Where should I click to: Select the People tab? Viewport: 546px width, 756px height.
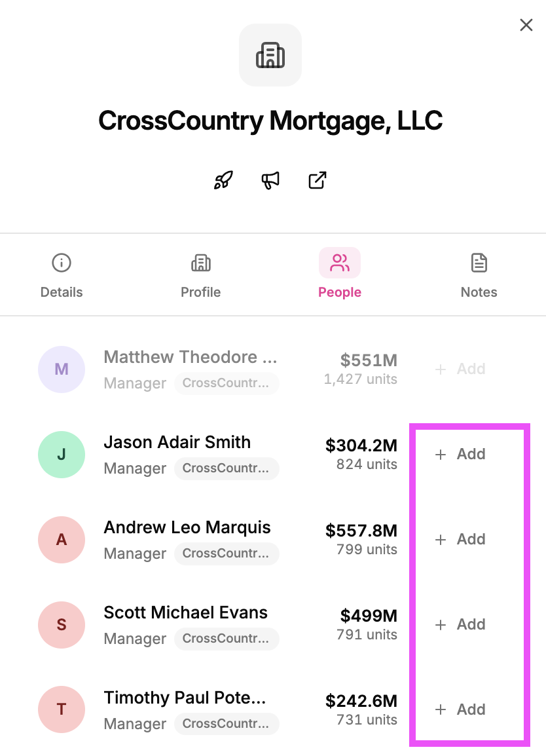[340, 274]
